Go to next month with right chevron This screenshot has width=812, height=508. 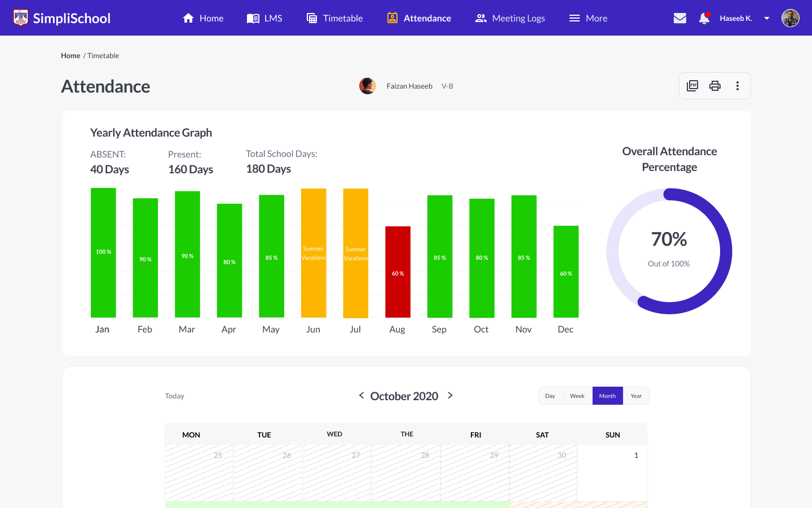[450, 395]
